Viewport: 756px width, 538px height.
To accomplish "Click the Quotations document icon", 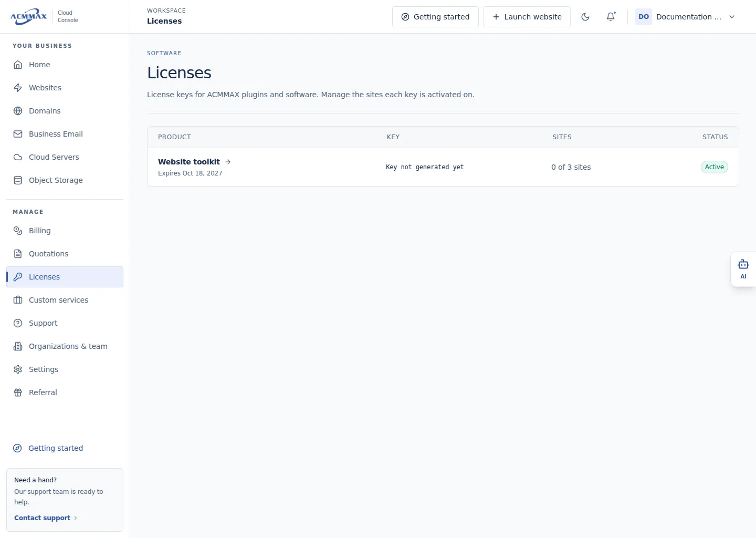I will (18, 254).
